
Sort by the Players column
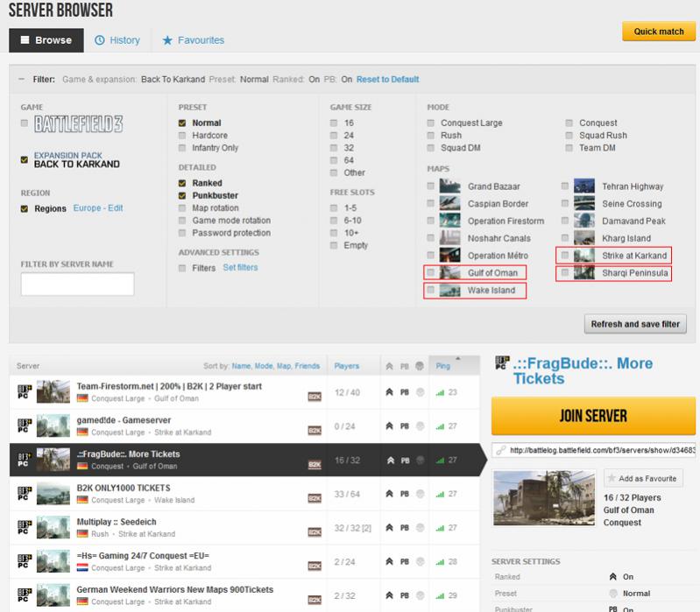point(346,366)
